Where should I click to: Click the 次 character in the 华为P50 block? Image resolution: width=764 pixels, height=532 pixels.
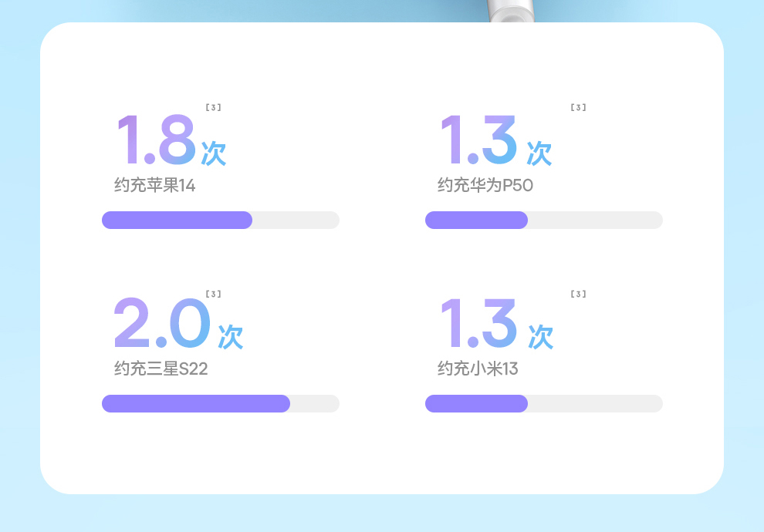tap(539, 153)
